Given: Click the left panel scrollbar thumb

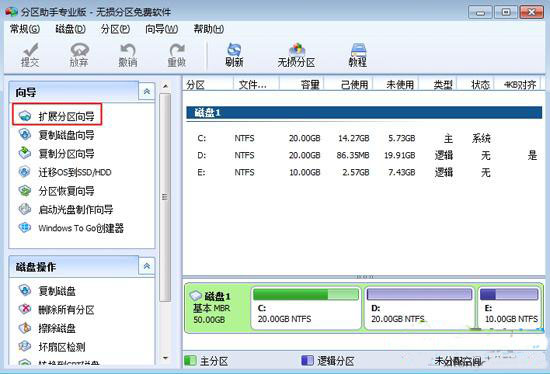Looking at the screenshot, I should click(x=165, y=198).
